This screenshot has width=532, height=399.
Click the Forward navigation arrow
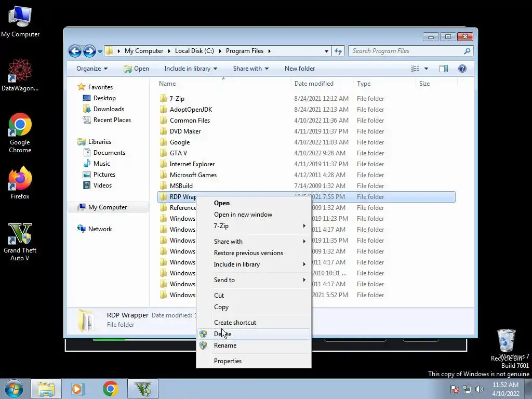tap(89, 51)
